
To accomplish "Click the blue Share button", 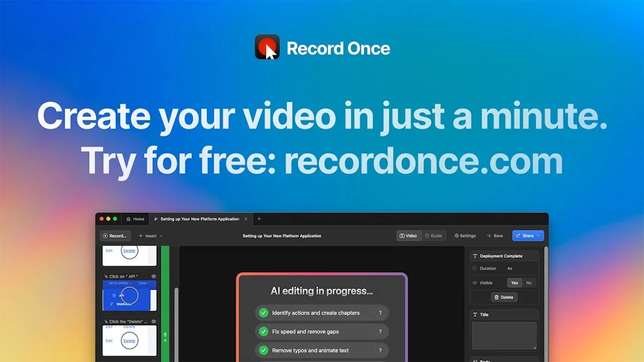I will tap(528, 236).
